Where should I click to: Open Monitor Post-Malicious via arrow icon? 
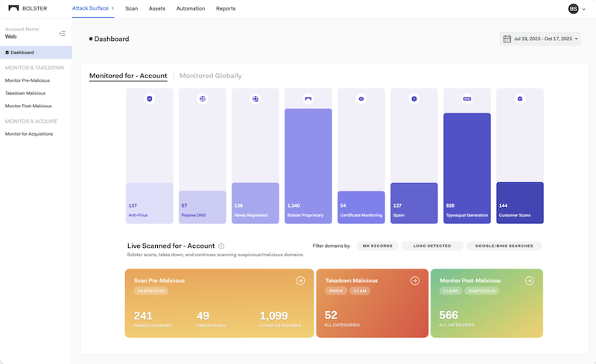tap(530, 281)
